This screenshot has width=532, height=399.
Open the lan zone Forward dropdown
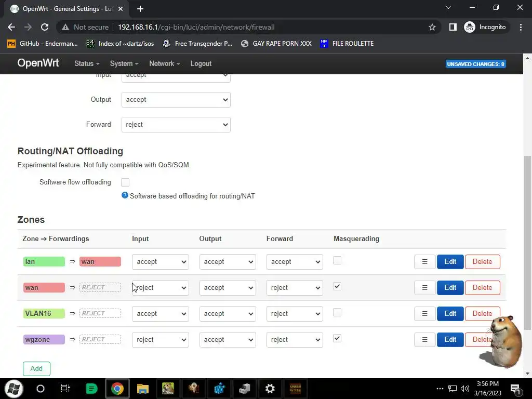295,262
